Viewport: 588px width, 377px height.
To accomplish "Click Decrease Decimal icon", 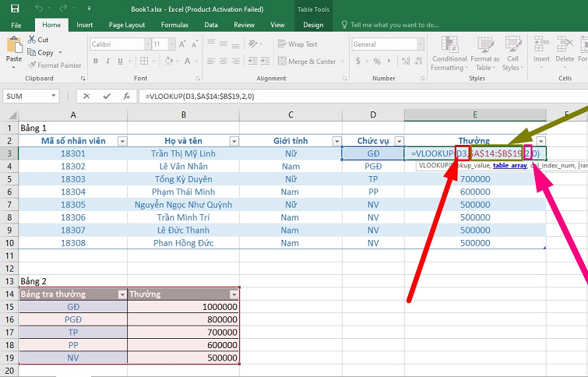I will click(418, 61).
